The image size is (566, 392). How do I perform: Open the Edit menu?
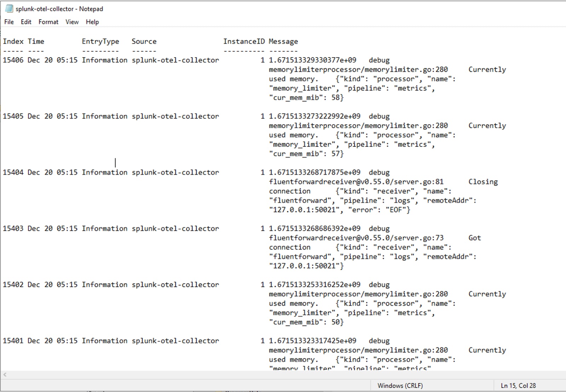click(x=26, y=22)
